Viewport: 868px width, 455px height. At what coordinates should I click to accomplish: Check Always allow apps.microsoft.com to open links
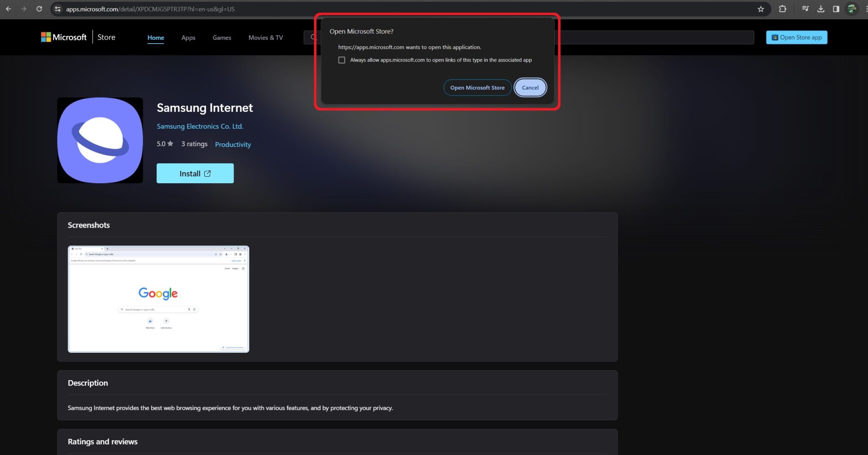click(342, 60)
